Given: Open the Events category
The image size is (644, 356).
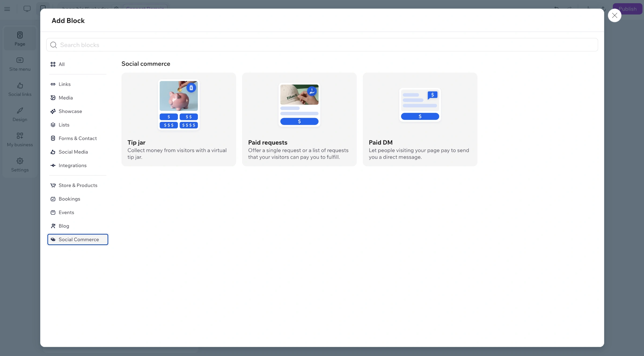Looking at the screenshot, I should [78, 212].
